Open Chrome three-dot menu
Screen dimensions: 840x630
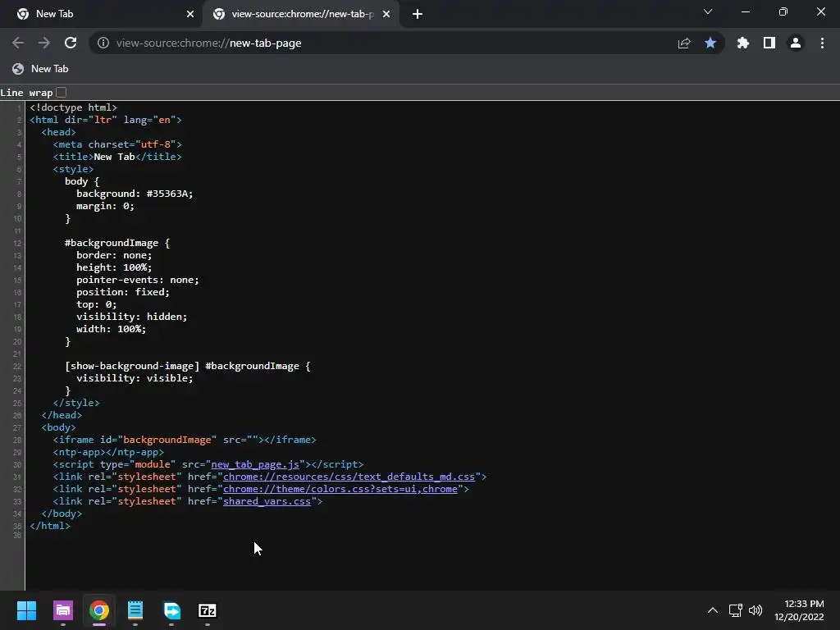click(x=822, y=43)
